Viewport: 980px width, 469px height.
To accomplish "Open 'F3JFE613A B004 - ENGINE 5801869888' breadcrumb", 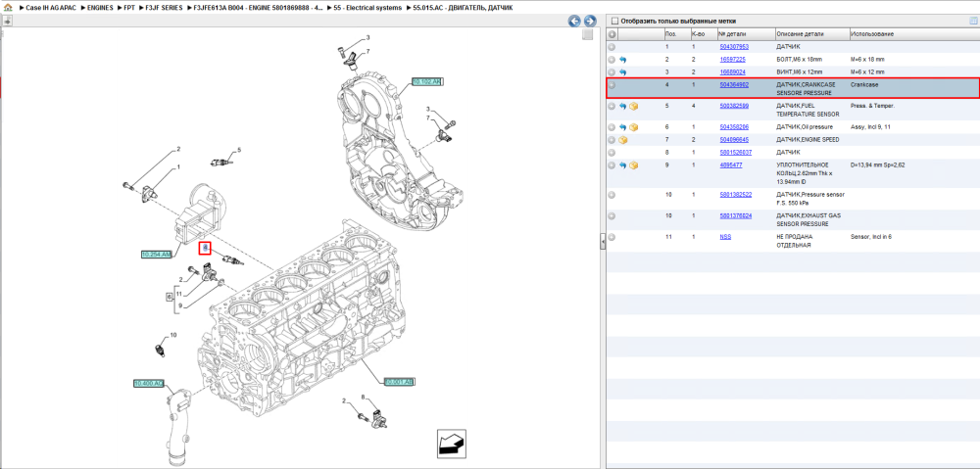I will [x=260, y=8].
